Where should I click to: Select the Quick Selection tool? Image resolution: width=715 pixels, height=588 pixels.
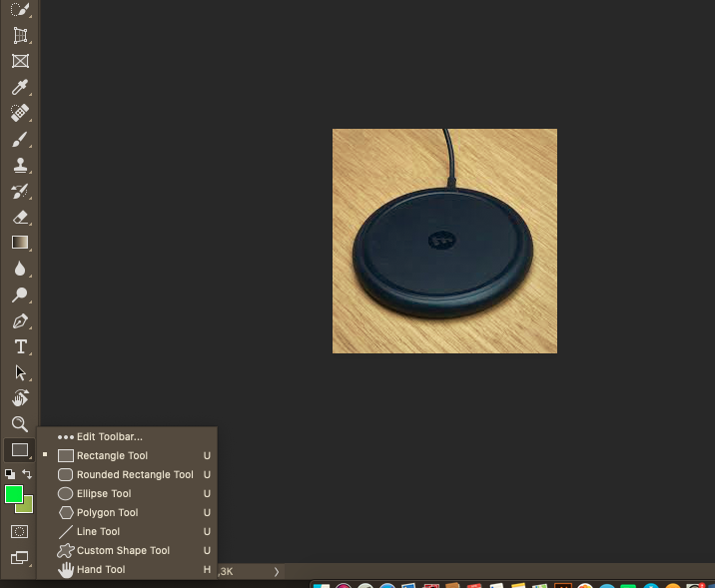click(x=20, y=9)
